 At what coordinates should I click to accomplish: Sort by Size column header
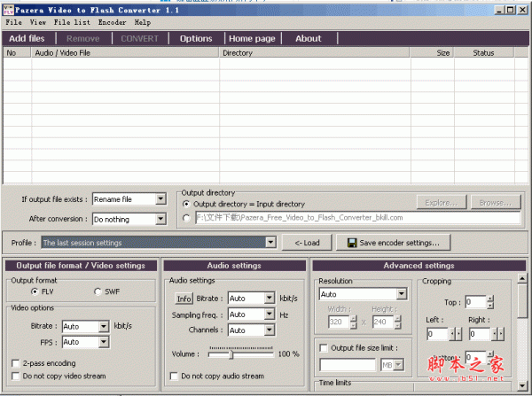click(x=432, y=53)
